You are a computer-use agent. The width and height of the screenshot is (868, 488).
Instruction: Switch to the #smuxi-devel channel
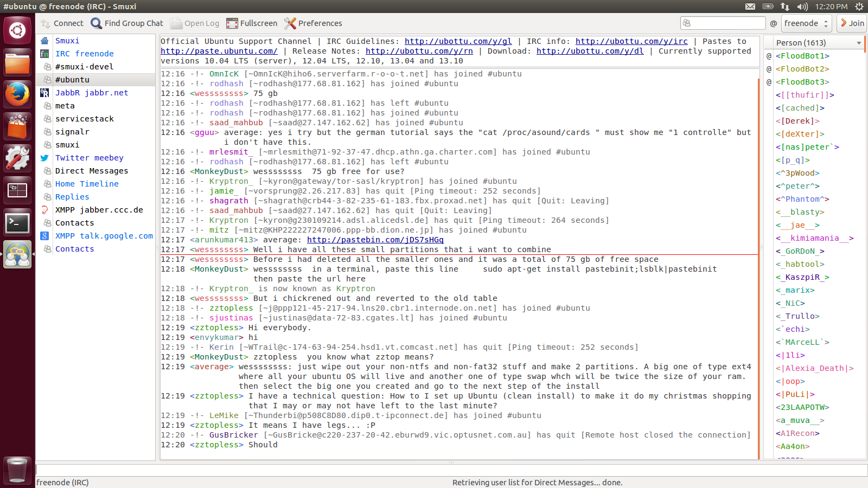pos(84,67)
